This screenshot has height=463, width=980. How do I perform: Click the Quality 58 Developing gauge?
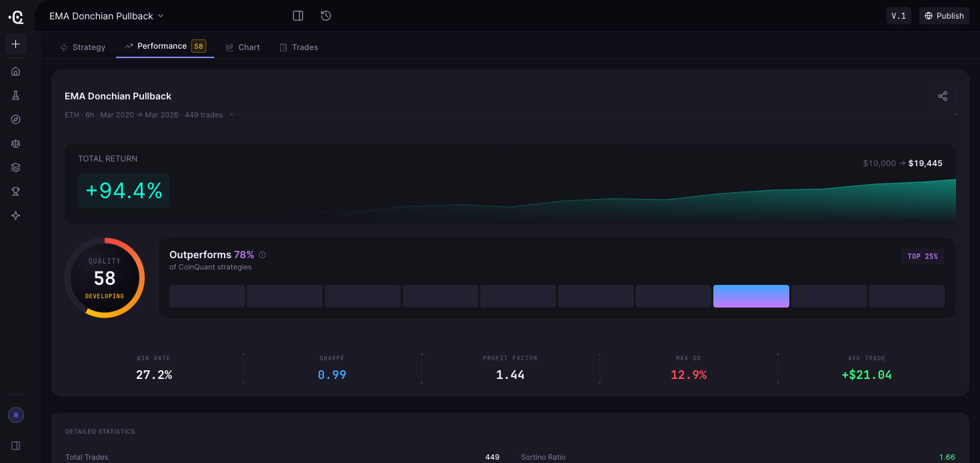click(105, 278)
